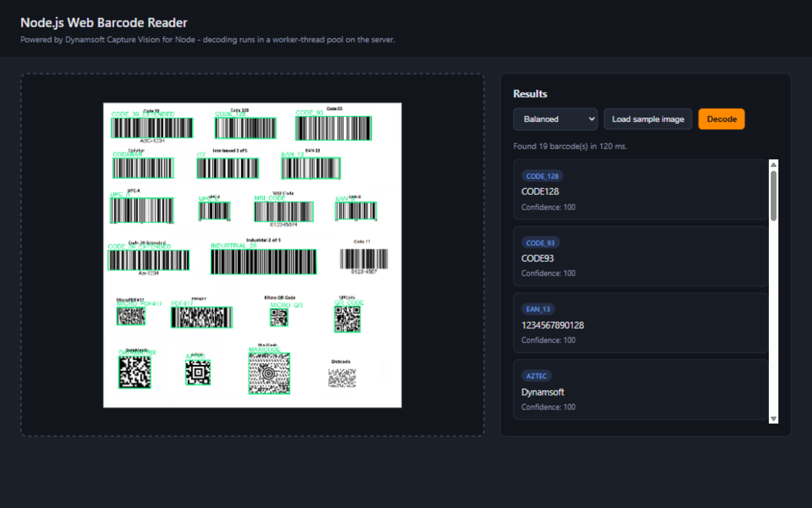This screenshot has width=812, height=508.
Task: Click Confidence: 100 under CODE93 result
Action: pyautogui.click(x=548, y=273)
